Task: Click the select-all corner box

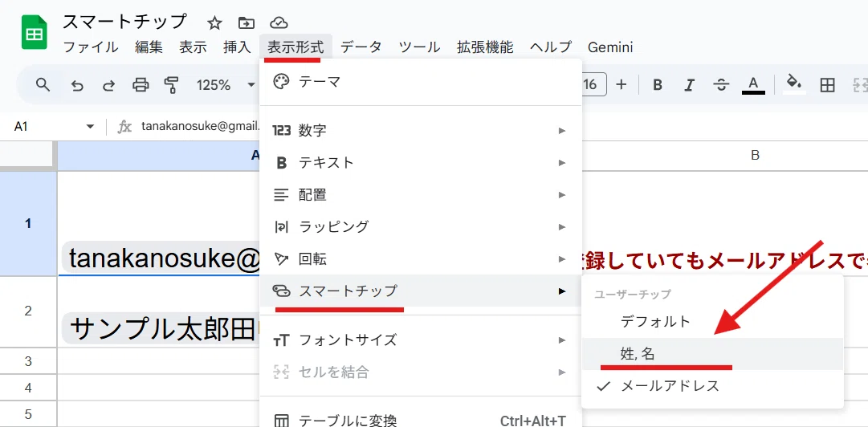Action: (28, 156)
